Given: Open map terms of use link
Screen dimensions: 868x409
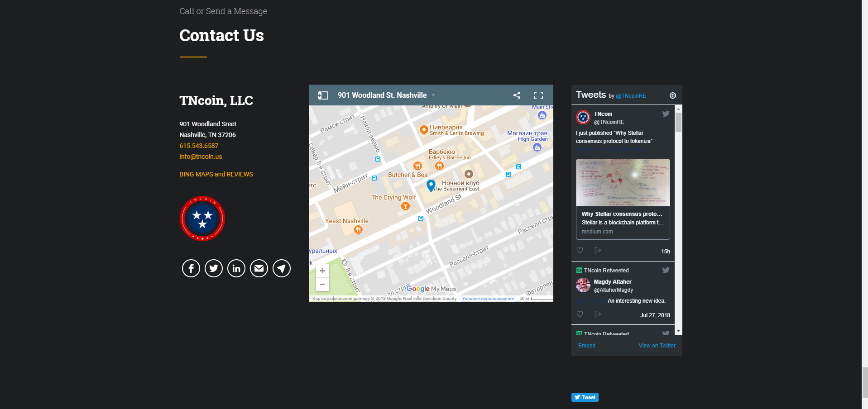Looking at the screenshot, I should 488,299.
